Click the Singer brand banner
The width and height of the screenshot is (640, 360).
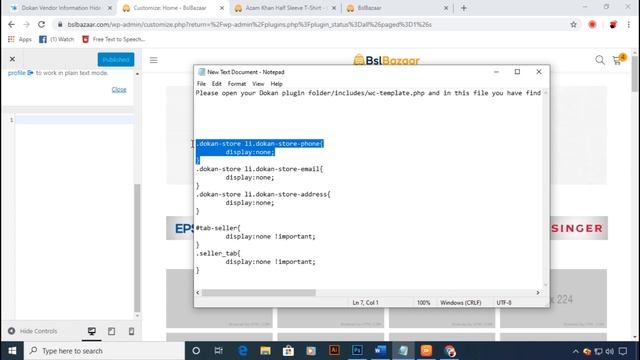(x=578, y=228)
